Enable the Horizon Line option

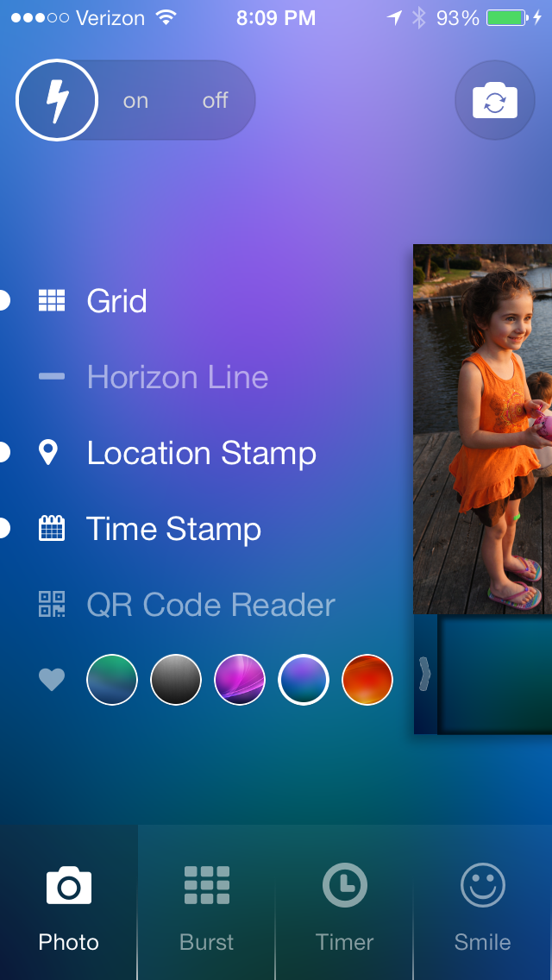pyautogui.click(x=177, y=377)
